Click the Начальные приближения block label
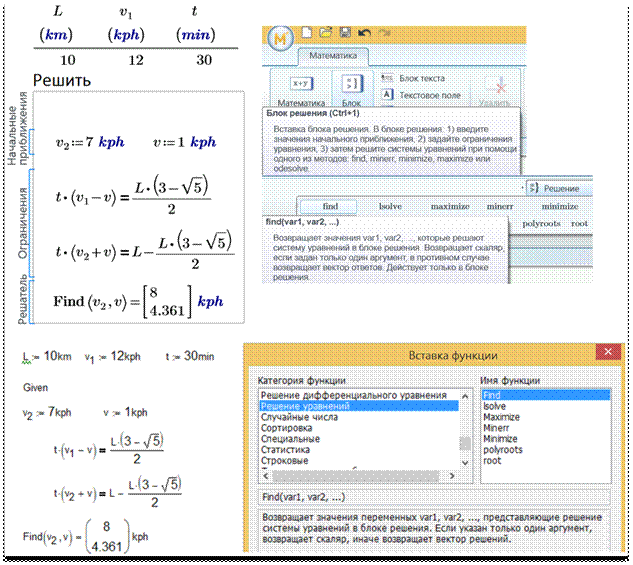The width and height of the screenshot is (633, 565). point(18,128)
